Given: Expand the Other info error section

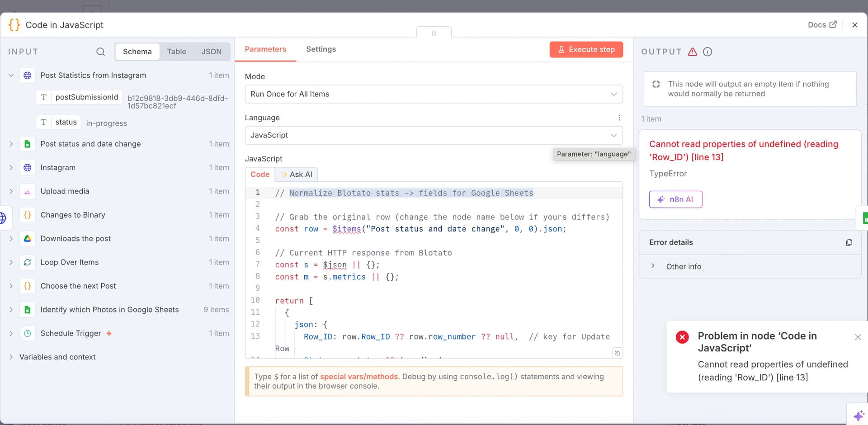Looking at the screenshot, I should click(x=653, y=266).
